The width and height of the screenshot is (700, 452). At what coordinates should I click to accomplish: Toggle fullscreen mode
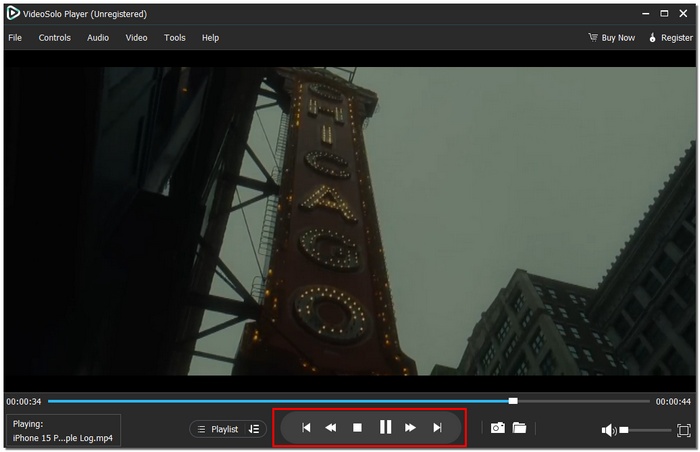(684, 430)
